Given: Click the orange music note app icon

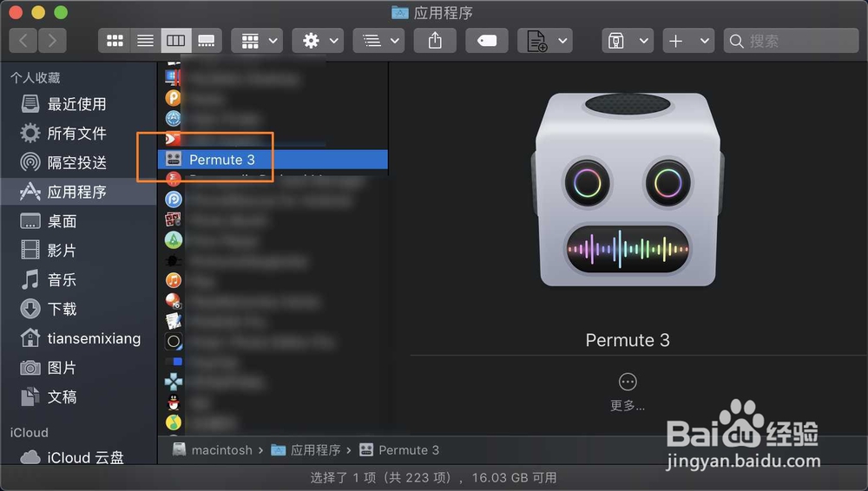Looking at the screenshot, I should coord(174,281).
